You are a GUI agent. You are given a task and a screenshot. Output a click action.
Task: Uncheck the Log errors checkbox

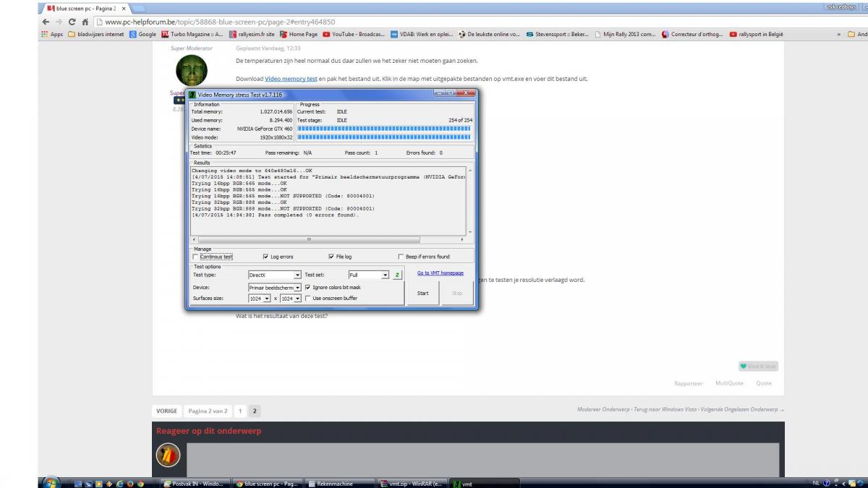click(x=265, y=257)
